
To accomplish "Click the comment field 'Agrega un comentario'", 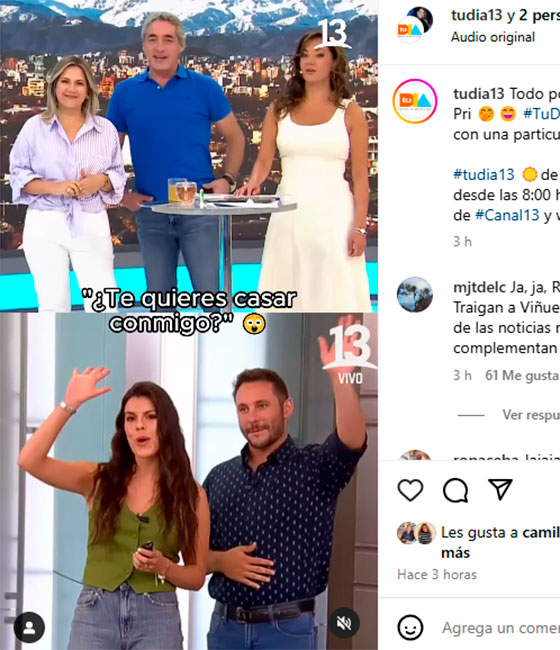I will pyautogui.click(x=501, y=628).
